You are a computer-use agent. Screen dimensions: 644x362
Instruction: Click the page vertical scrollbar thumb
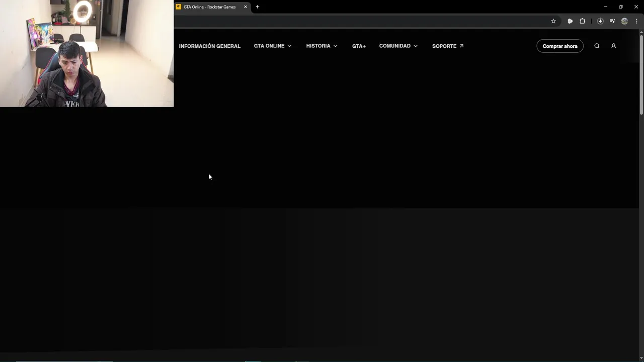pos(641,75)
